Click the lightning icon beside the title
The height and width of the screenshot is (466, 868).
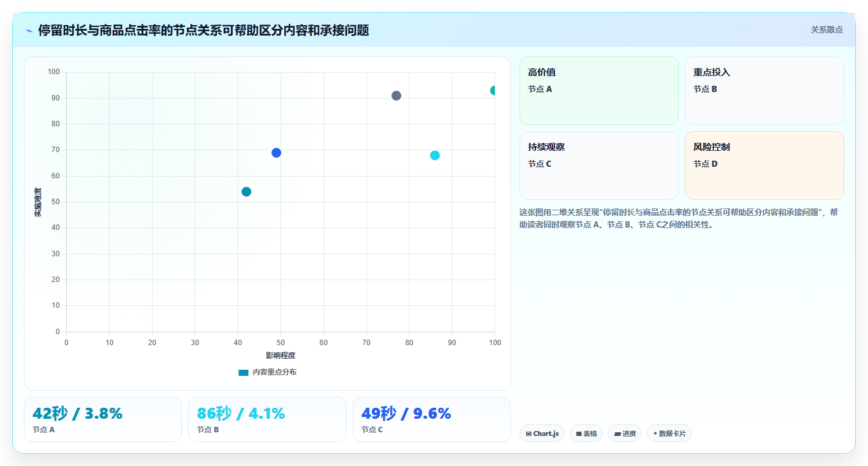tap(29, 31)
